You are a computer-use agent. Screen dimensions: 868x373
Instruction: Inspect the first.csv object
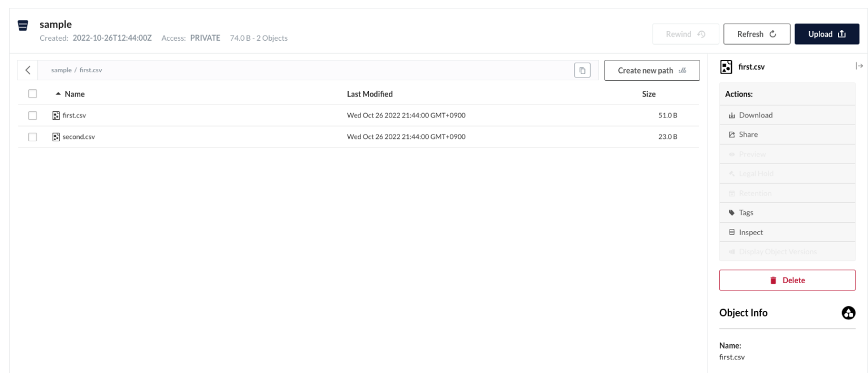[749, 232]
